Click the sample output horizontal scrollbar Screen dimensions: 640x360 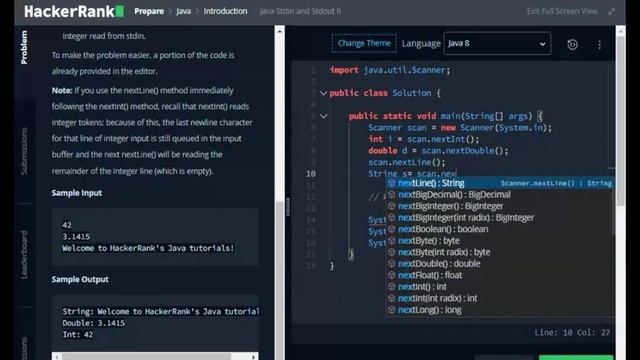click(x=146, y=357)
